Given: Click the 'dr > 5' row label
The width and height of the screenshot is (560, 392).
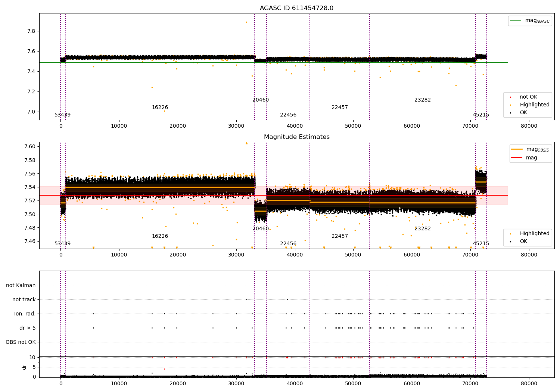Looking at the screenshot, I should coord(28,328).
